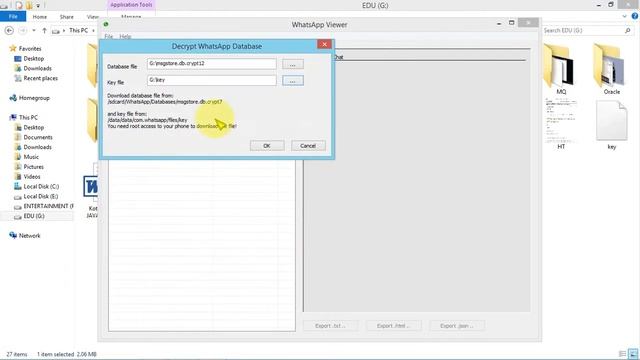Click in the Database file path field
The image size is (640, 360).
[211, 64]
